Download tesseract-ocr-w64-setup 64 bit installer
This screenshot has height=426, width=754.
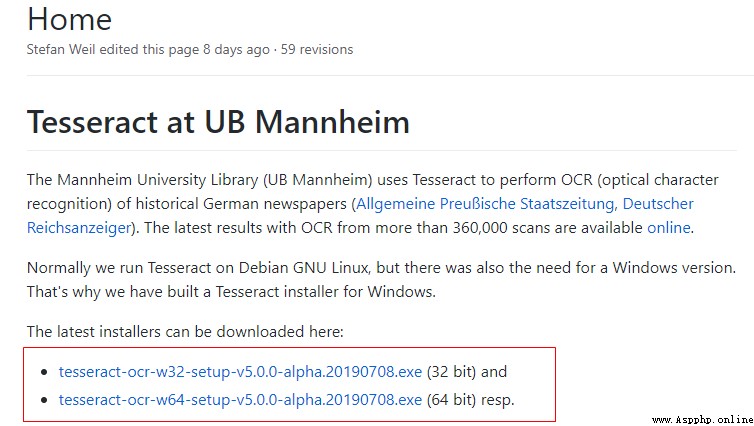240,400
